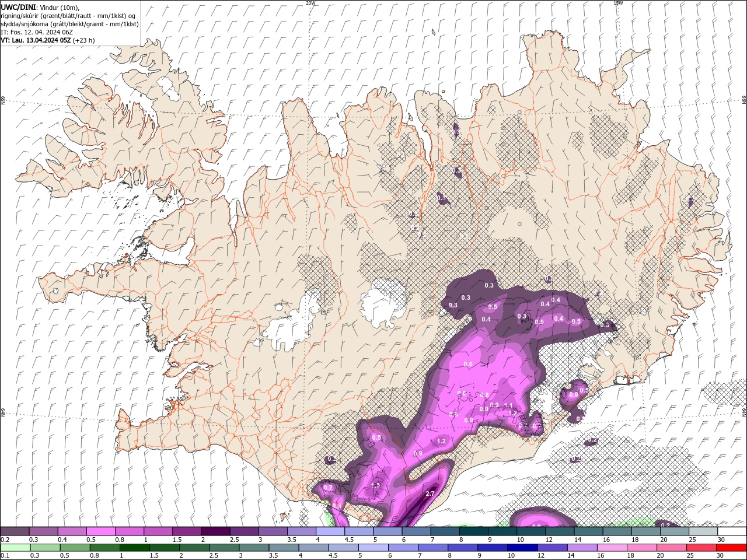Pick the light lavender swatch between 4 and 4.5, upper legend
The width and height of the screenshot is (747, 560).
330,531
